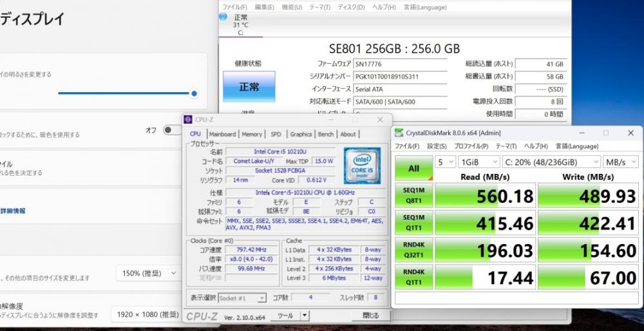Click the blue health status disk icon

pyautogui.click(x=223, y=17)
